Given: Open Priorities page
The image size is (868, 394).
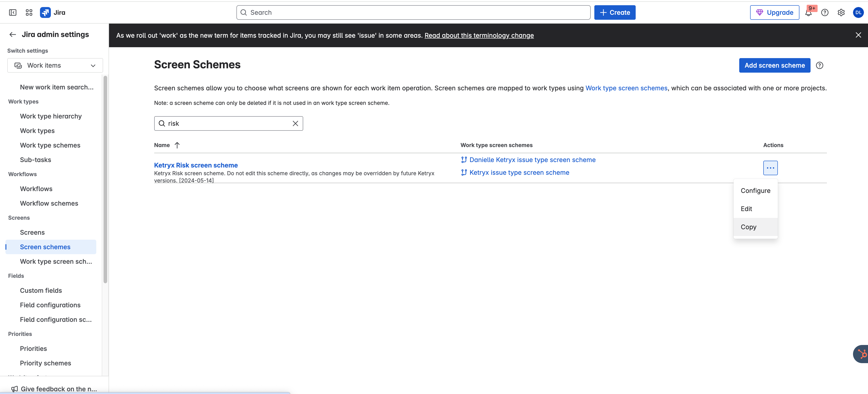Looking at the screenshot, I should pos(33,349).
